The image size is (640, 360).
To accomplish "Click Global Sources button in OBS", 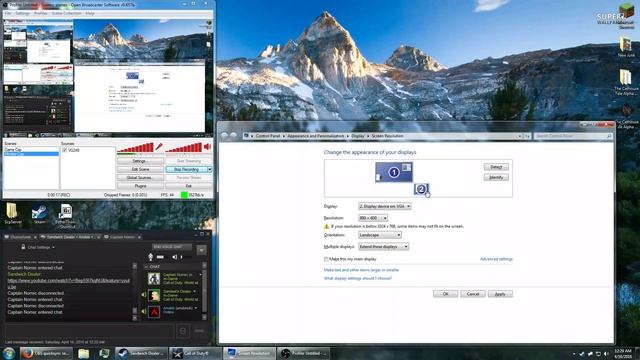I will tap(140, 178).
